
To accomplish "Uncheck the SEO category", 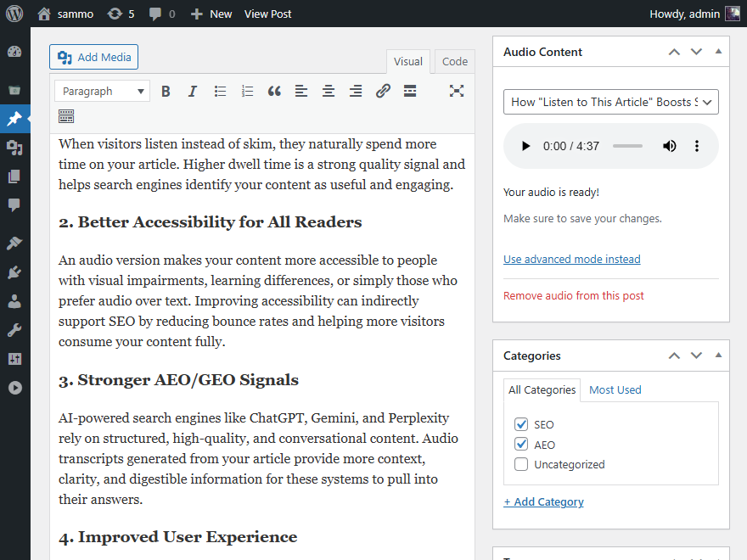I will tap(521, 424).
